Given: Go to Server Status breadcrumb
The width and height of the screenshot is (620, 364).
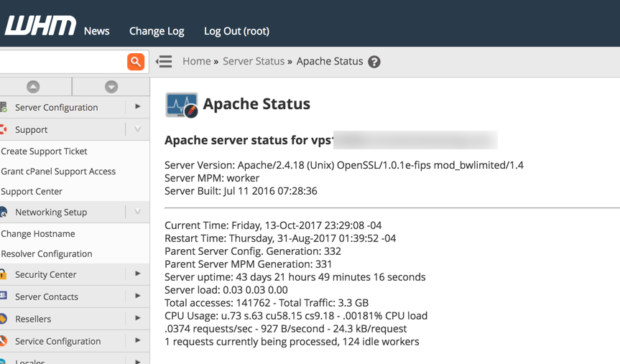Looking at the screenshot, I should (254, 61).
